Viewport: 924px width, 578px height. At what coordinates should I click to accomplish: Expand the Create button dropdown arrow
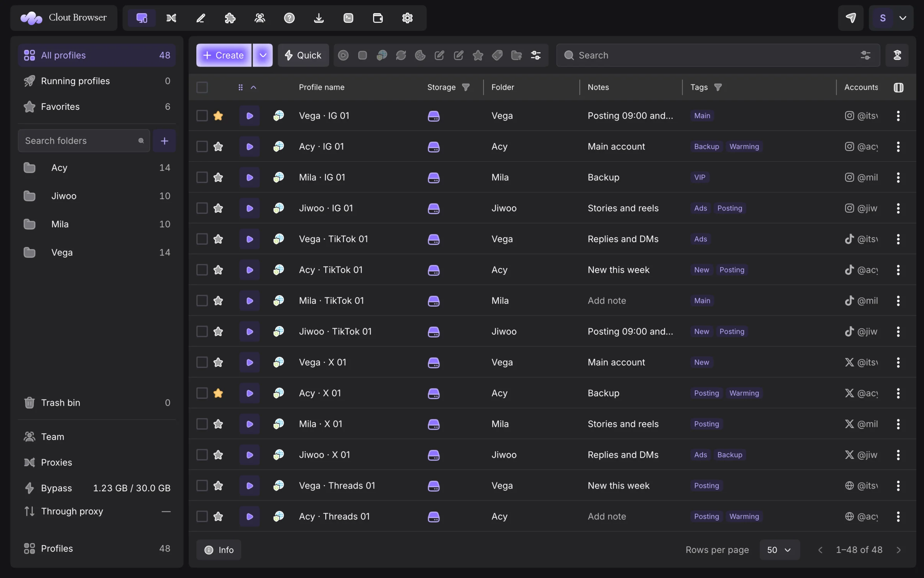(263, 55)
